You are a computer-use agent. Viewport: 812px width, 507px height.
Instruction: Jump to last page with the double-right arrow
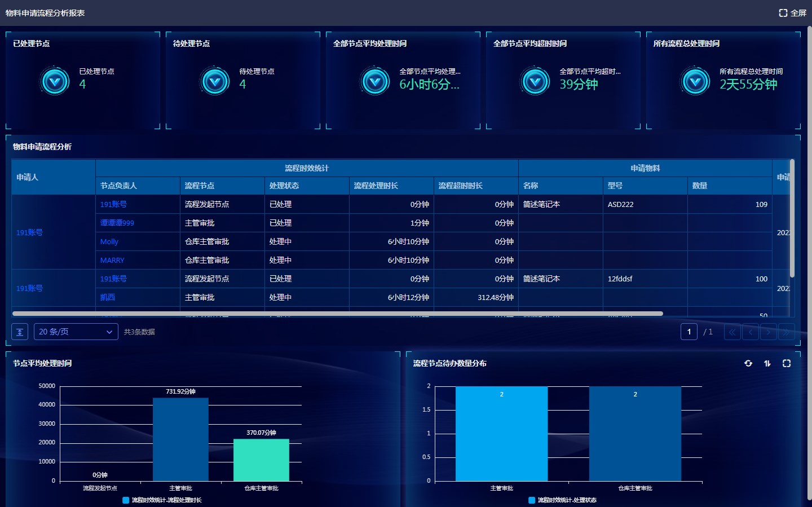pos(786,332)
